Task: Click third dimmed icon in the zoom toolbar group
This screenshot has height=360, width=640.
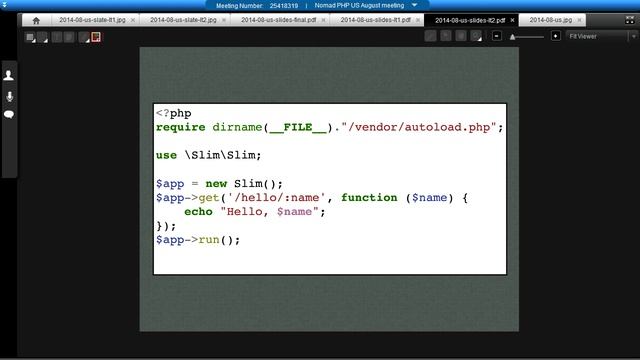Action: 461,36
